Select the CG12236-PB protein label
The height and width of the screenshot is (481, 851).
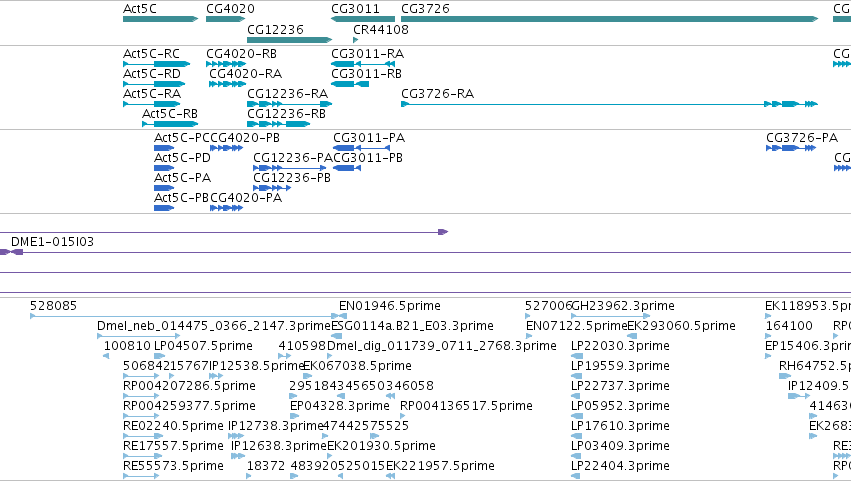[292, 178]
